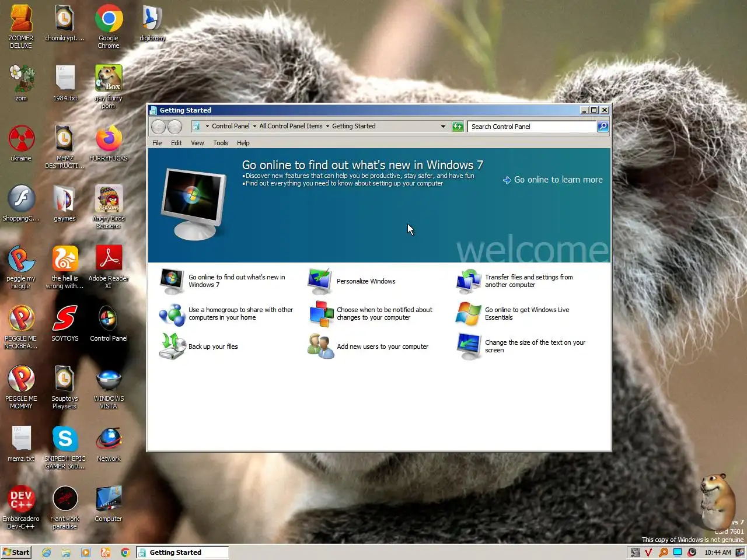
Task: Click All Control Panel Items breadcrumb
Action: [291, 127]
